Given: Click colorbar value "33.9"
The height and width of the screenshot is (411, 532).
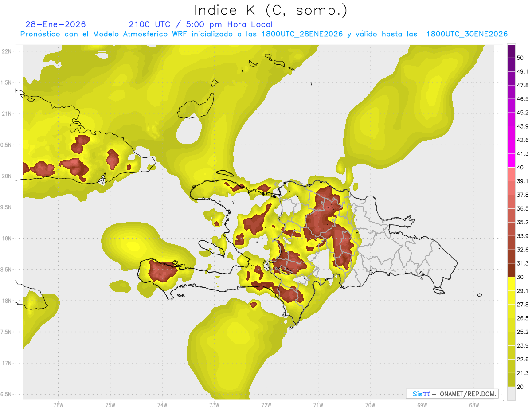Looking at the screenshot, I should pyautogui.click(x=523, y=236).
